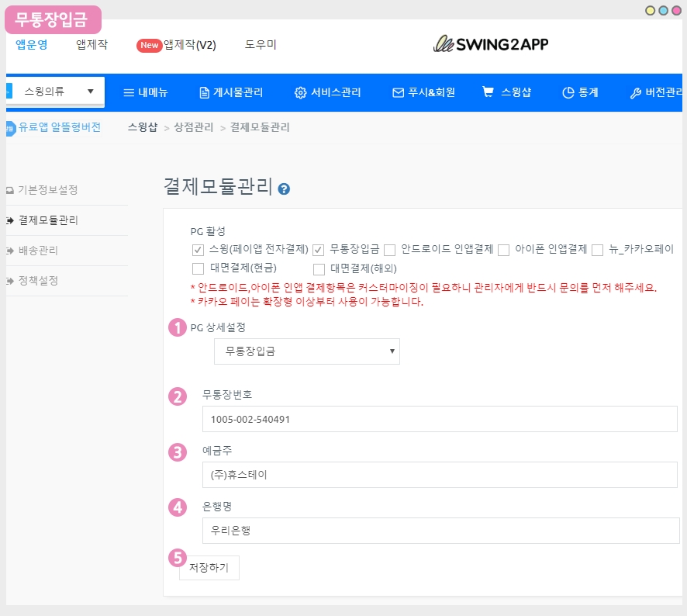This screenshot has width=687, height=616.
Task: Click the blue badge icon before 유료앱 알뜰형버전
Action: coord(11,129)
